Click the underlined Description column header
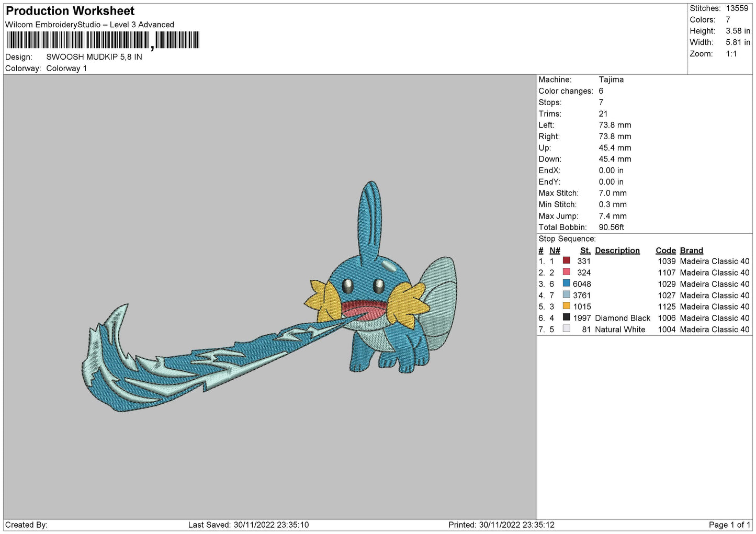Screen dimensions: 756x534 tap(617, 251)
